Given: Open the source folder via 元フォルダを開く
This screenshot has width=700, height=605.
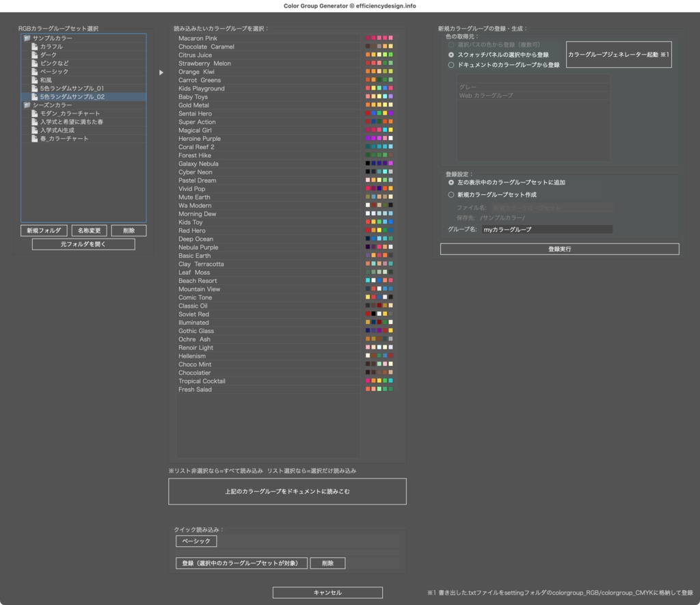Looking at the screenshot, I should pyautogui.click(x=83, y=244).
